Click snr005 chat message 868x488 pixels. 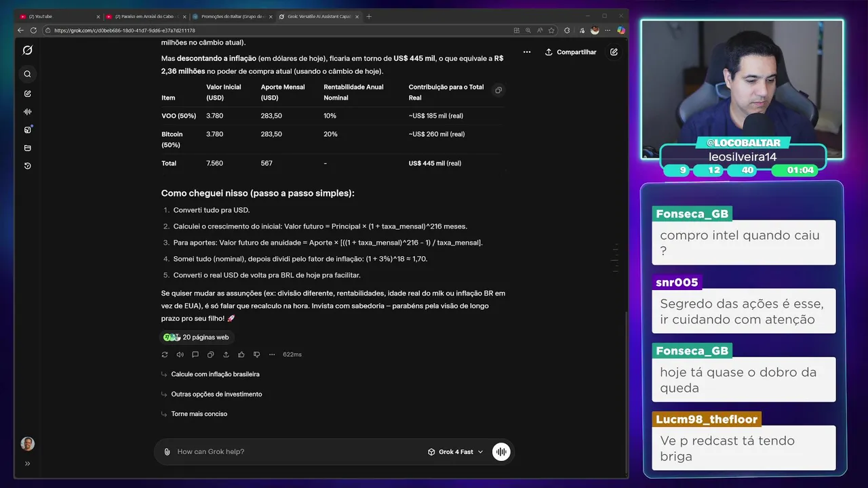tap(744, 311)
